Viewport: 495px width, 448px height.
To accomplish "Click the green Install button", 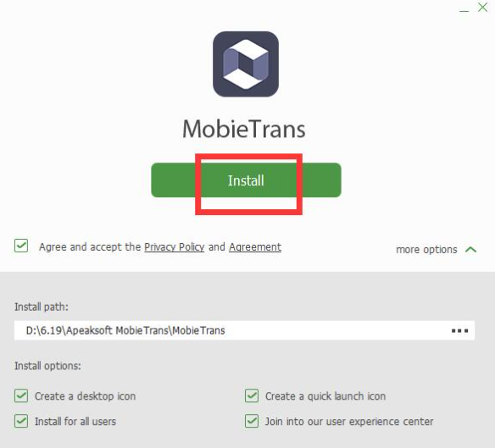I will (x=246, y=180).
